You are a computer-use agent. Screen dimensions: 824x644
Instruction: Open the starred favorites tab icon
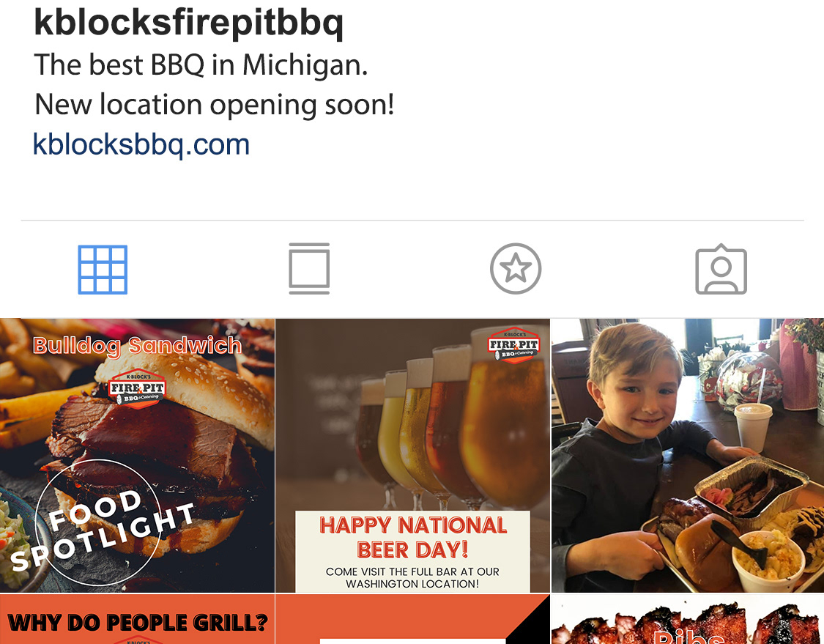(516, 269)
